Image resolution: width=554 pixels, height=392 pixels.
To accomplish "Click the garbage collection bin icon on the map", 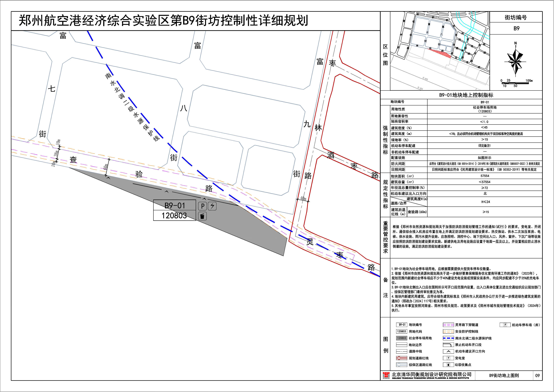I will tap(202, 216).
